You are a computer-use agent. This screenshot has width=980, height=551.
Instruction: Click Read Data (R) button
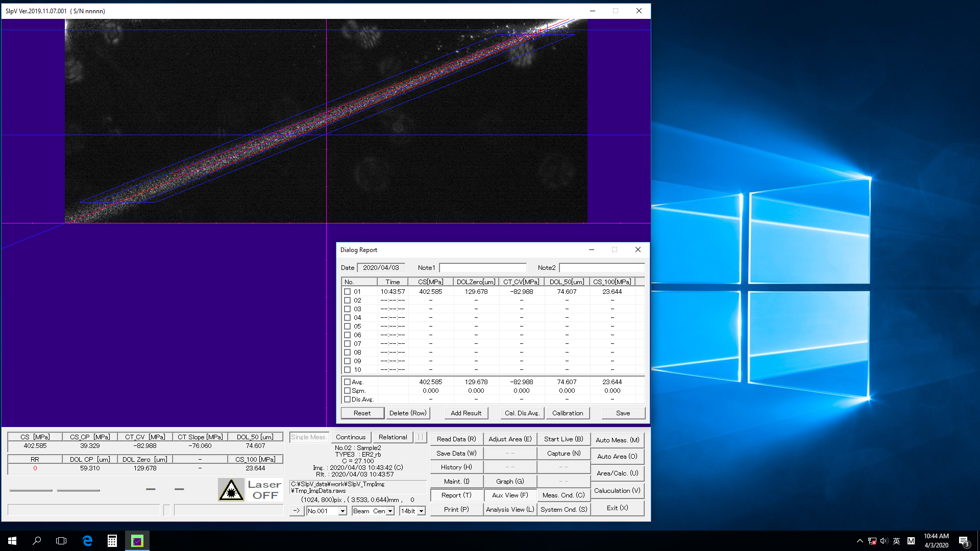click(456, 439)
